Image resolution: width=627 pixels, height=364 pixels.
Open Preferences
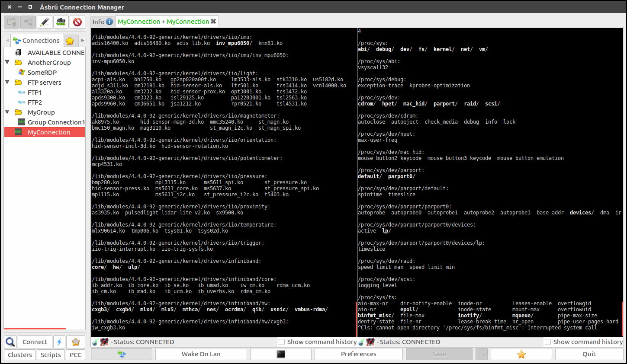pyautogui.click(x=358, y=354)
